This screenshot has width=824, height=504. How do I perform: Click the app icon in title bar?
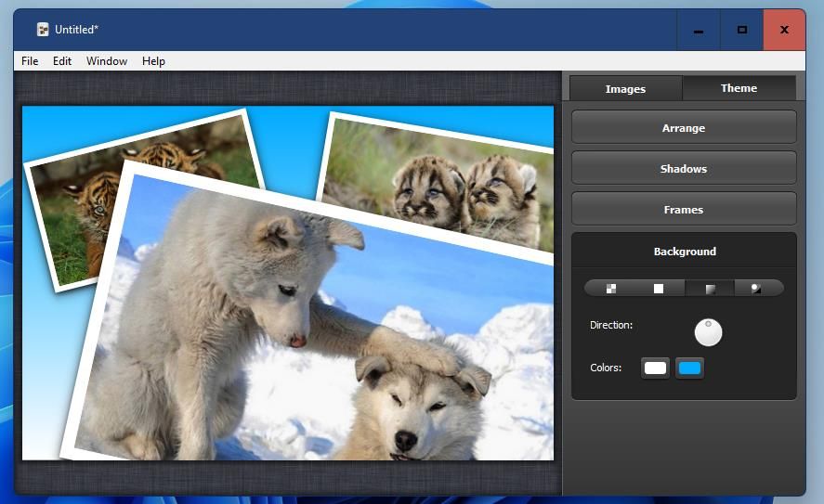click(43, 30)
